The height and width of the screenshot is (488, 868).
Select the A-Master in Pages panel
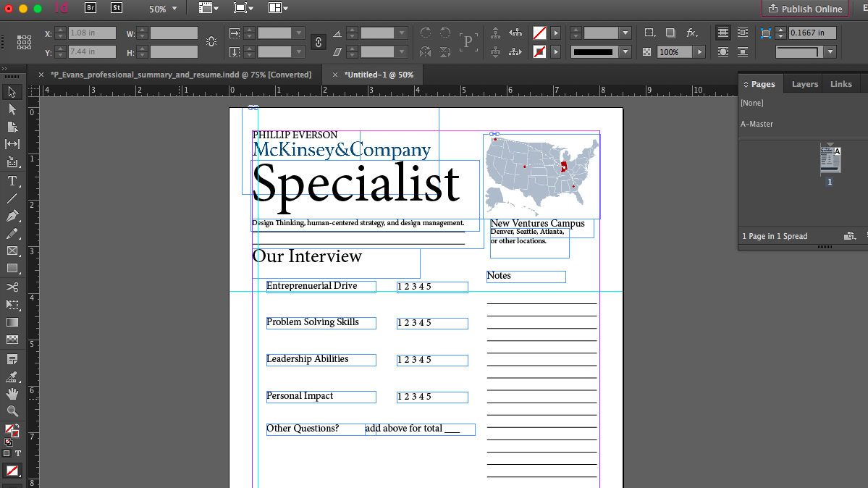click(x=757, y=124)
